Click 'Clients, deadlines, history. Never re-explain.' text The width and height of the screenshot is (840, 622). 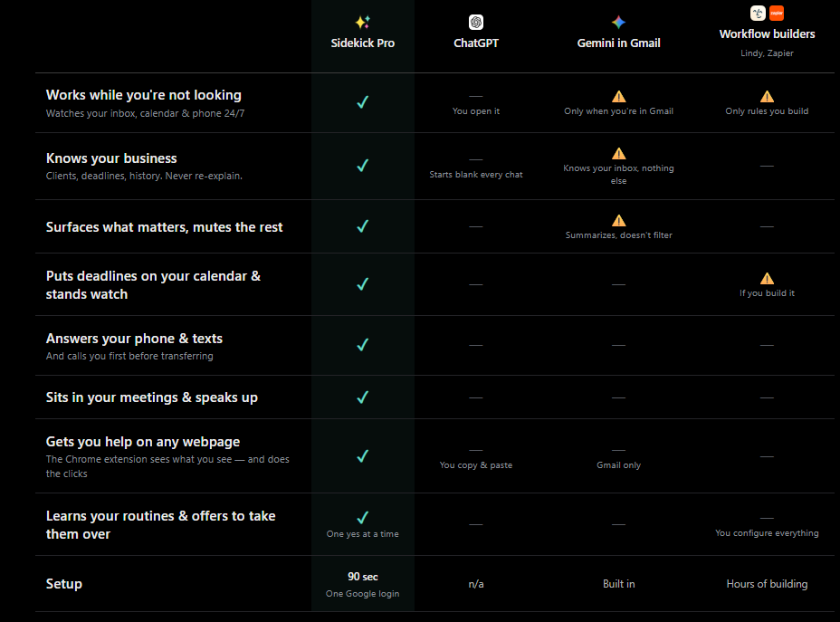pos(144,176)
